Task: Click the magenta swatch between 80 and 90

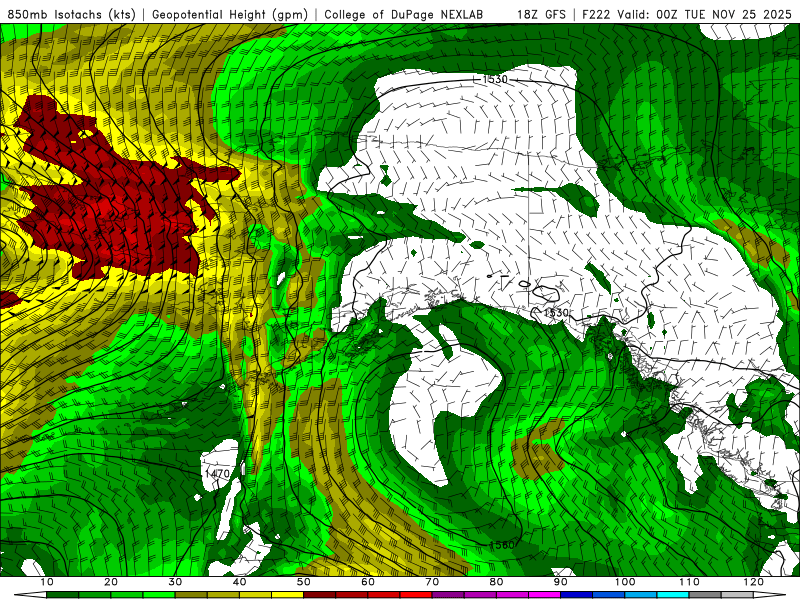Action: 544,595
